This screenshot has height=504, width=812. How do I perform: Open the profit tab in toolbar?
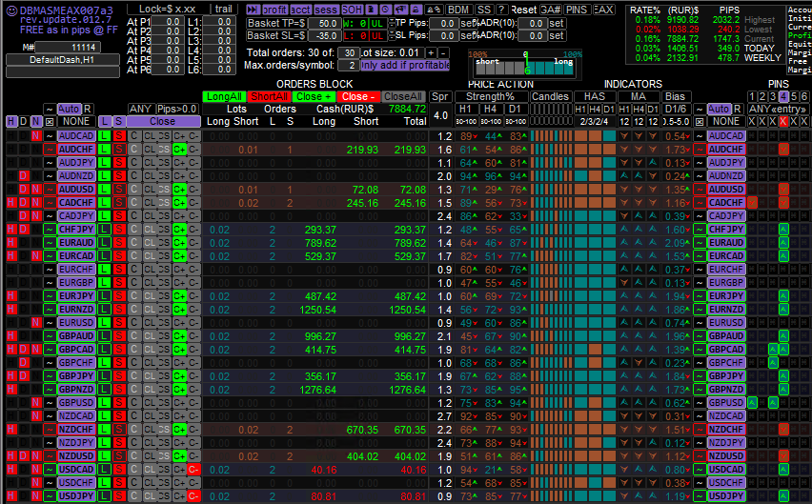(x=275, y=10)
